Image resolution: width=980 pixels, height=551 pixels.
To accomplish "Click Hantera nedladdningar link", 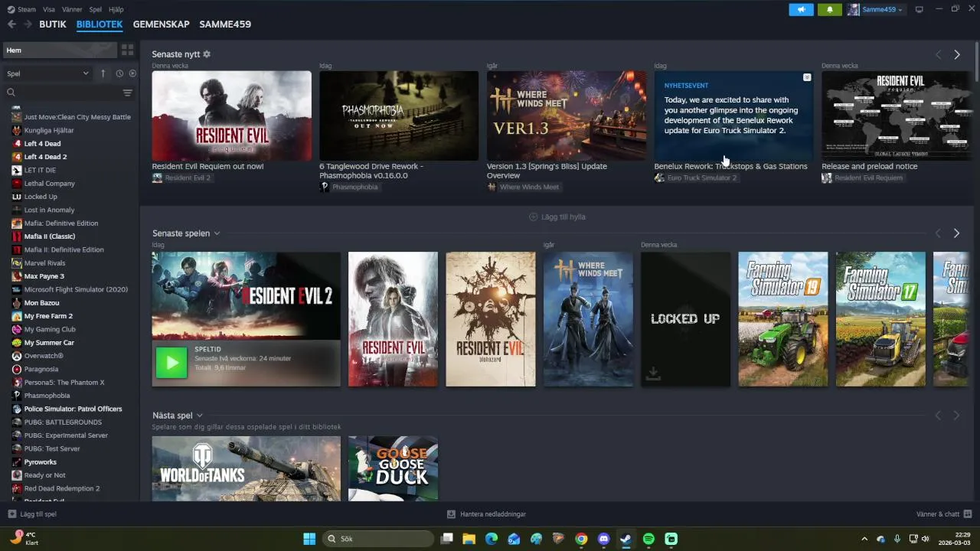I will [493, 514].
